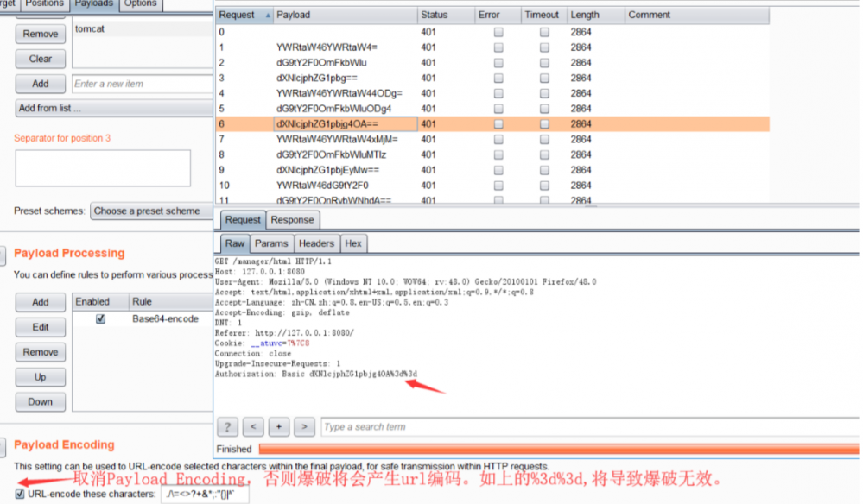The image size is (863, 504).
Task: Select the Raw view tab
Action: point(234,243)
